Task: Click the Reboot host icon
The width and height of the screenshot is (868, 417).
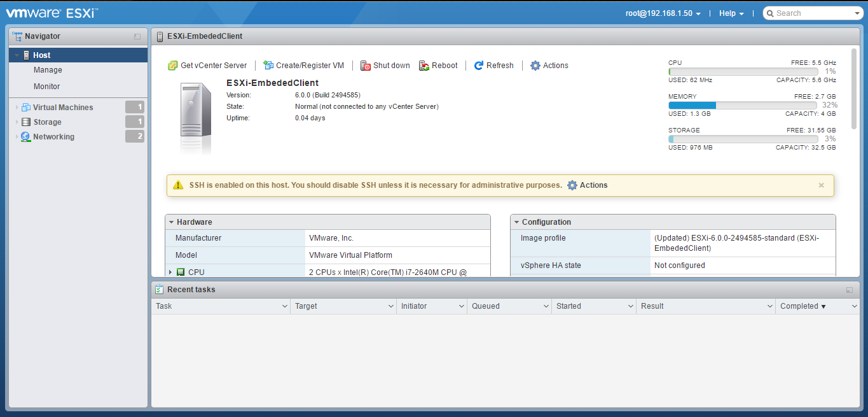Action: pos(422,65)
